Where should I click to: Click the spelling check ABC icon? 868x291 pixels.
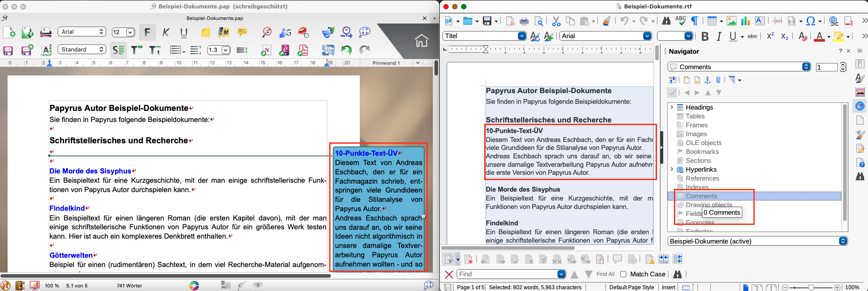[x=680, y=20]
